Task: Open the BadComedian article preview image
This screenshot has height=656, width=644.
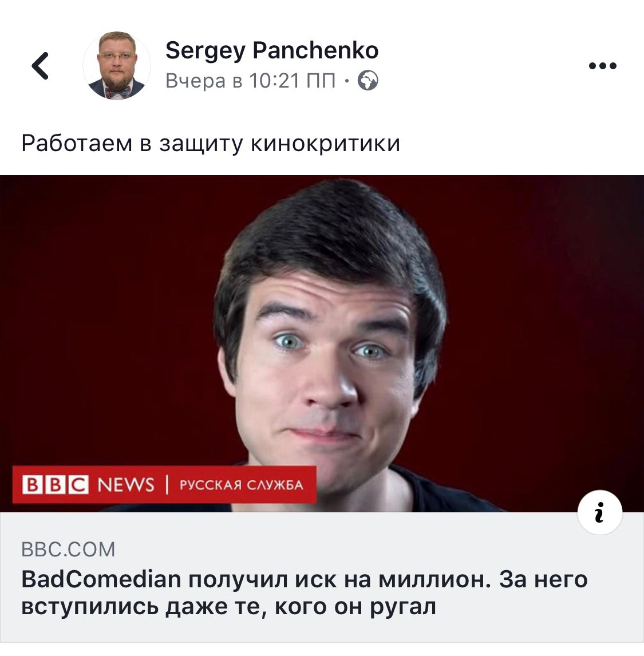Action: [322, 343]
